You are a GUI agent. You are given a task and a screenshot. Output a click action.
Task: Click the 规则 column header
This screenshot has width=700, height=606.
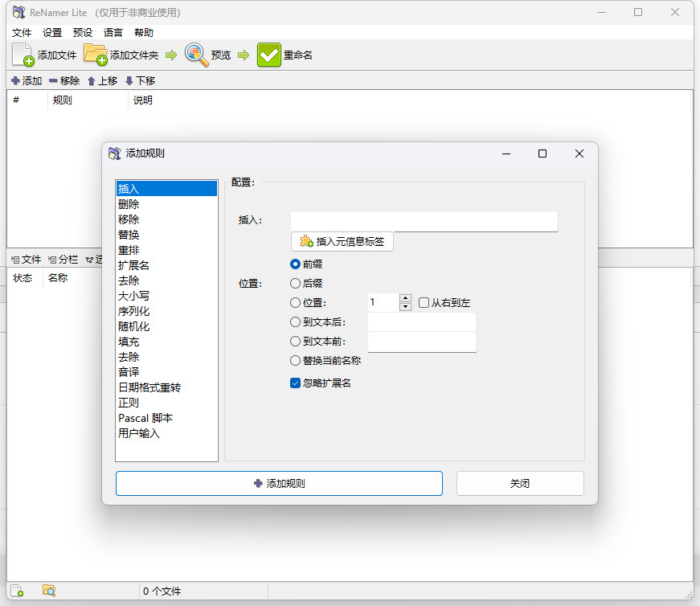click(x=88, y=100)
